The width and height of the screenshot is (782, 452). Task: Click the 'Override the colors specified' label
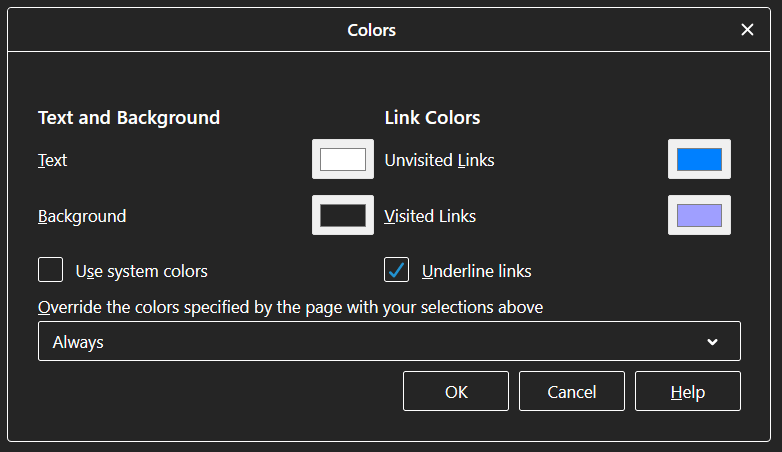(290, 307)
